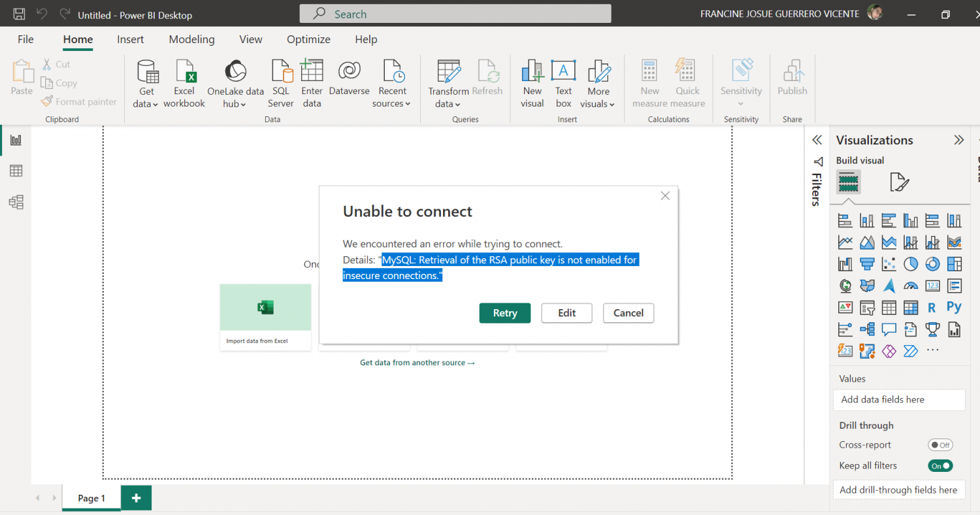Select the Stacked bar chart visual
The height and width of the screenshot is (515, 980).
tap(845, 221)
